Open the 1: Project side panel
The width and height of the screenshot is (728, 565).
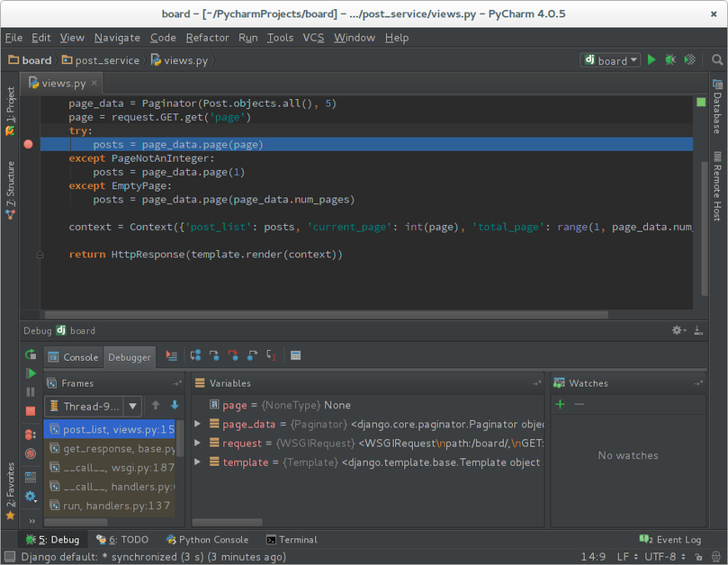(x=10, y=112)
